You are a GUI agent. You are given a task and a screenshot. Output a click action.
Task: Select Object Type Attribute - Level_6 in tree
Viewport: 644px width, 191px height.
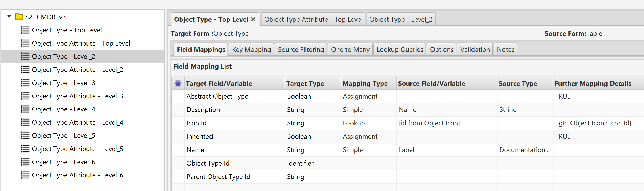point(78,175)
